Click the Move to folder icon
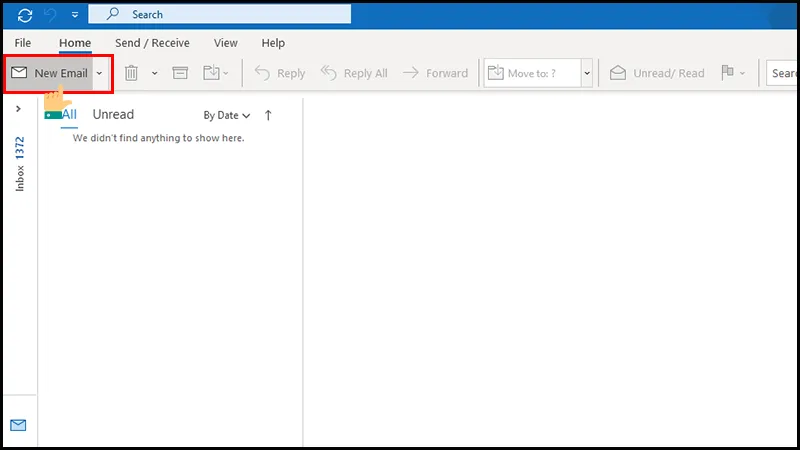This screenshot has height=450, width=800. tap(212, 73)
